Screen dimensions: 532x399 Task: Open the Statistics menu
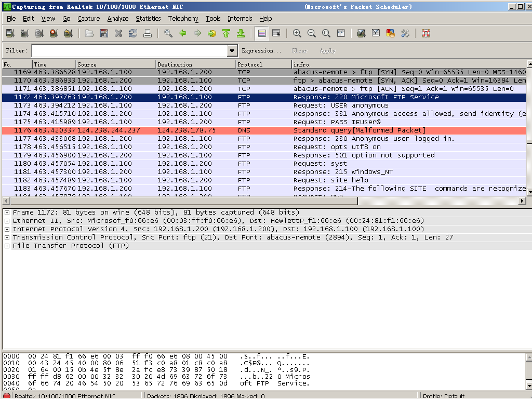[x=148, y=19]
